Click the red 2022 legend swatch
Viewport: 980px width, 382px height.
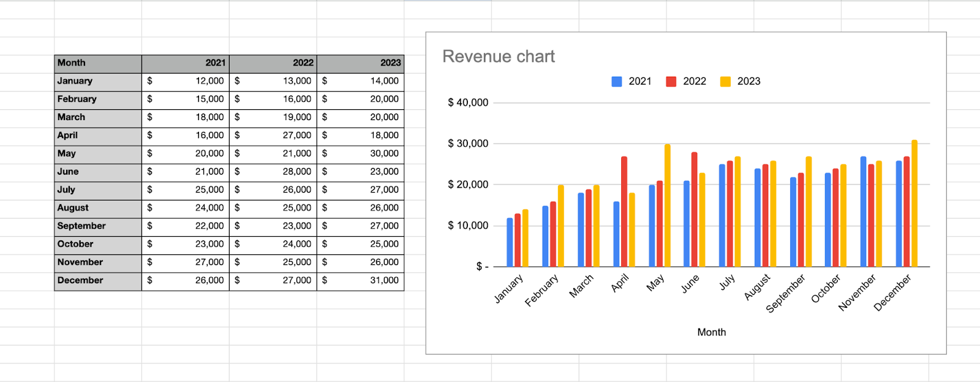tap(671, 82)
